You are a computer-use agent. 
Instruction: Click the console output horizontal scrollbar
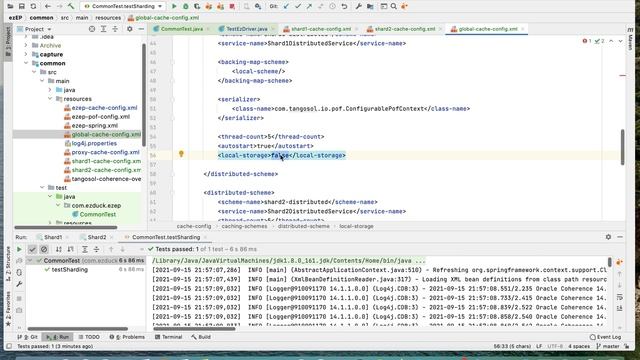[194, 329]
